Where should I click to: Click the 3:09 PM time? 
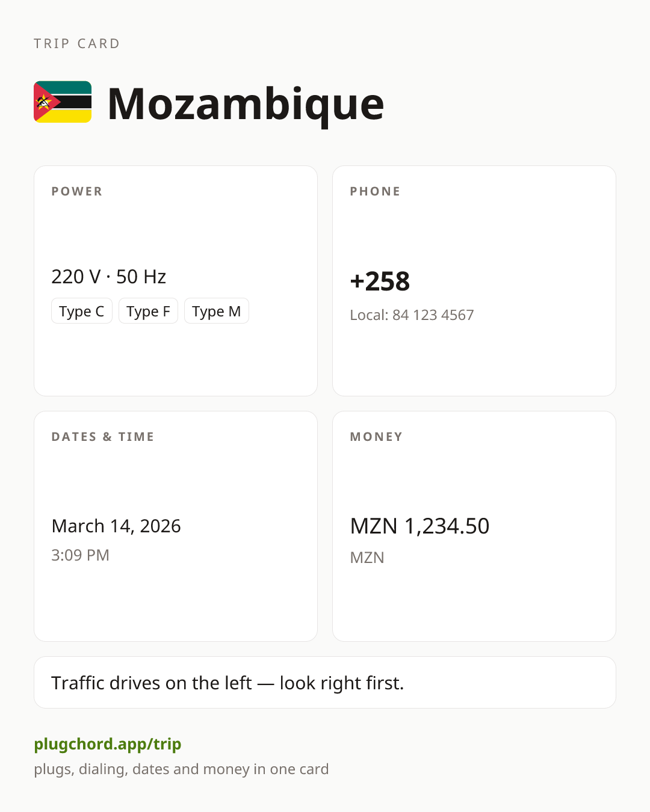click(80, 555)
